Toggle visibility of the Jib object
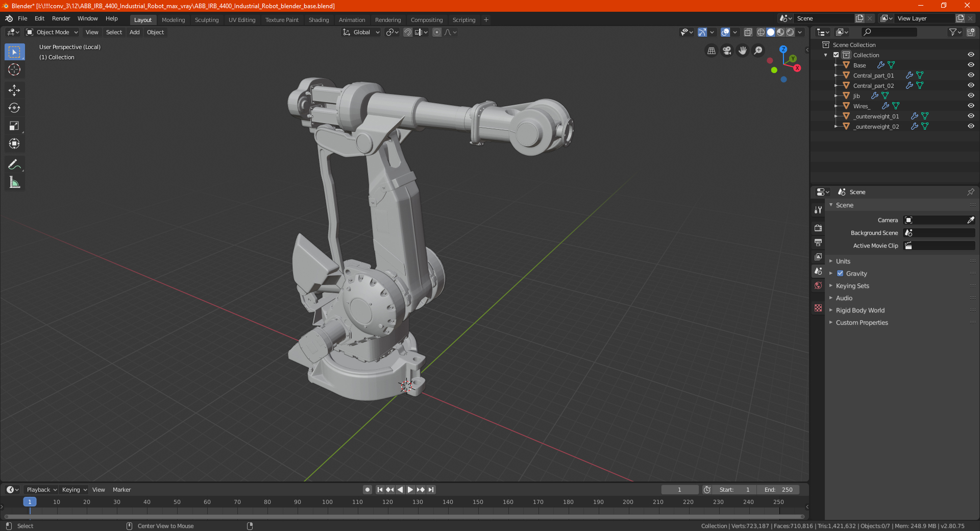The height and width of the screenshot is (531, 980). point(971,95)
